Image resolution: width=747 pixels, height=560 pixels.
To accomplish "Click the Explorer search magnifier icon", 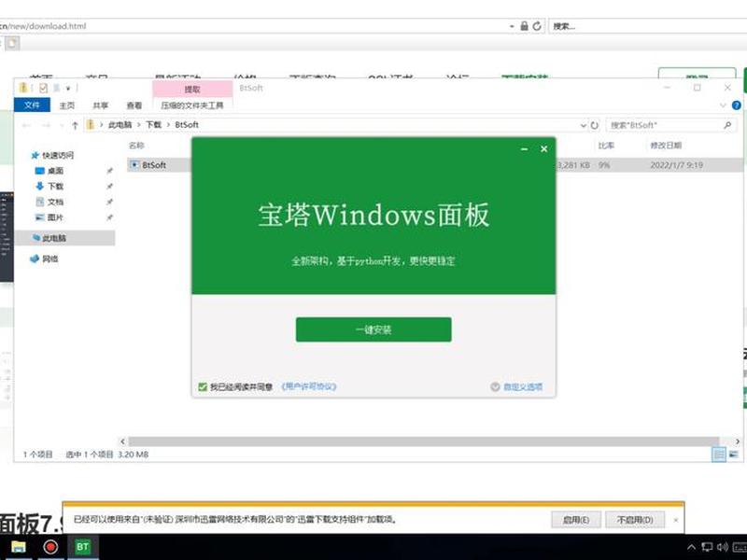I will click(727, 125).
